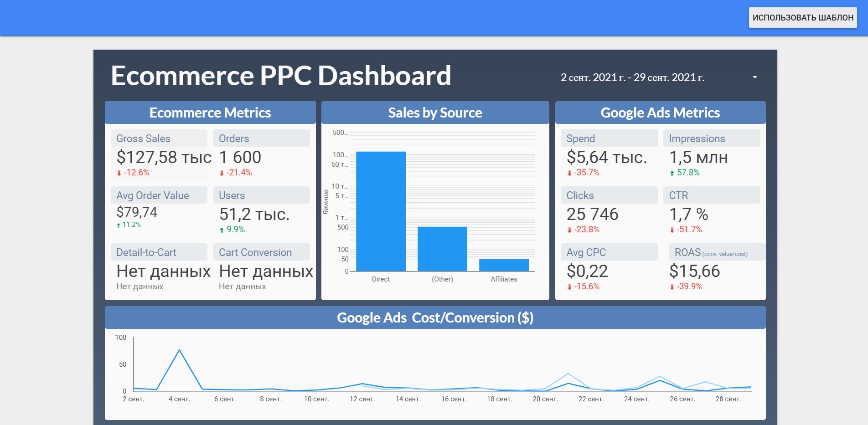868x425 pixels.
Task: Click the Detail-to-Cart label
Action: click(x=146, y=252)
